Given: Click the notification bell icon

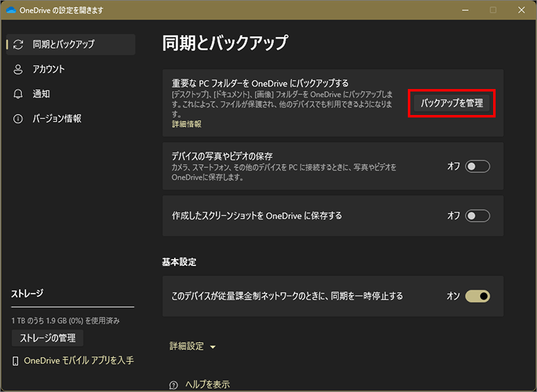Looking at the screenshot, I should [18, 94].
